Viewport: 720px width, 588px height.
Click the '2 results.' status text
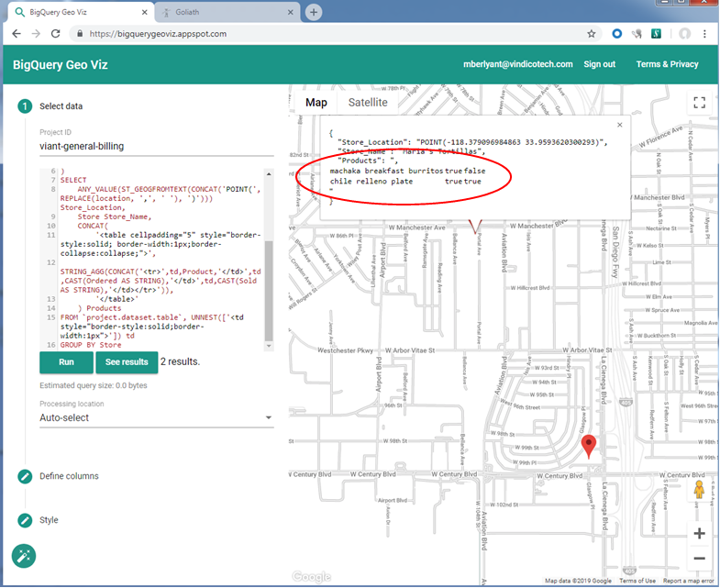tap(180, 362)
